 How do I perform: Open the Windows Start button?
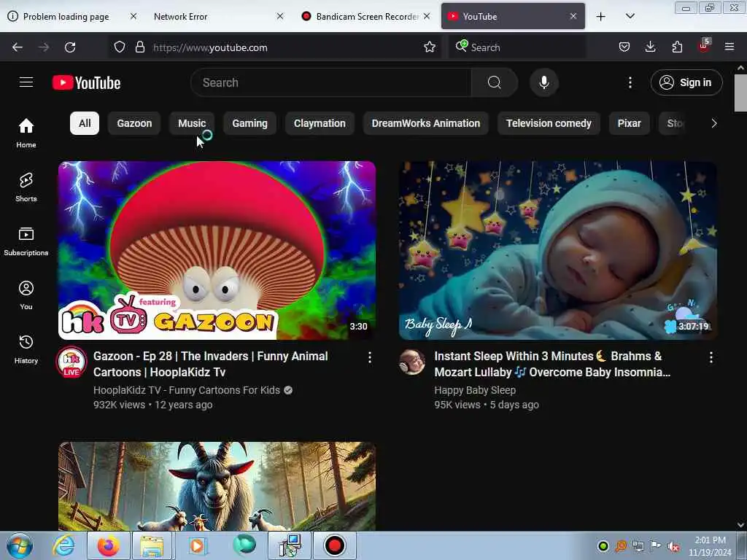tap(20, 545)
